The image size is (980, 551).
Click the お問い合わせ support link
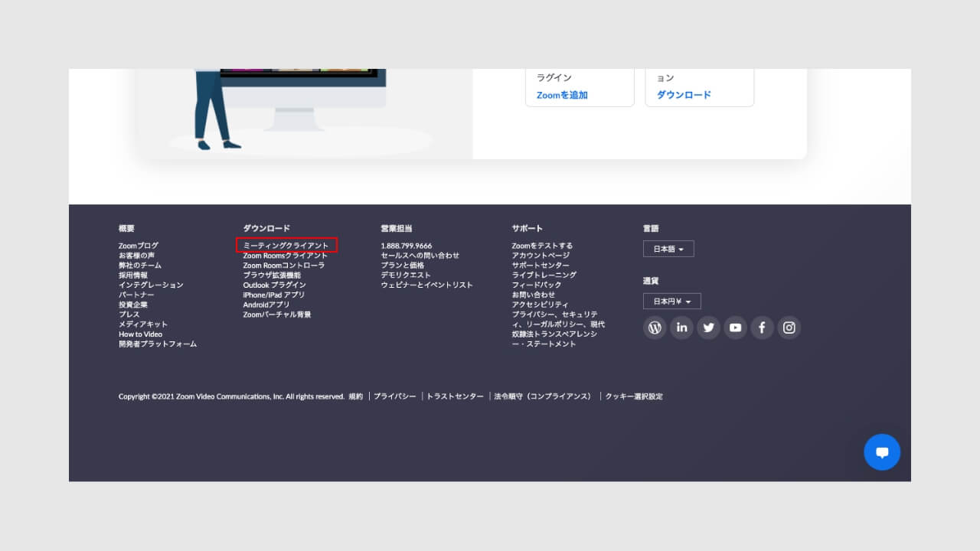(534, 295)
